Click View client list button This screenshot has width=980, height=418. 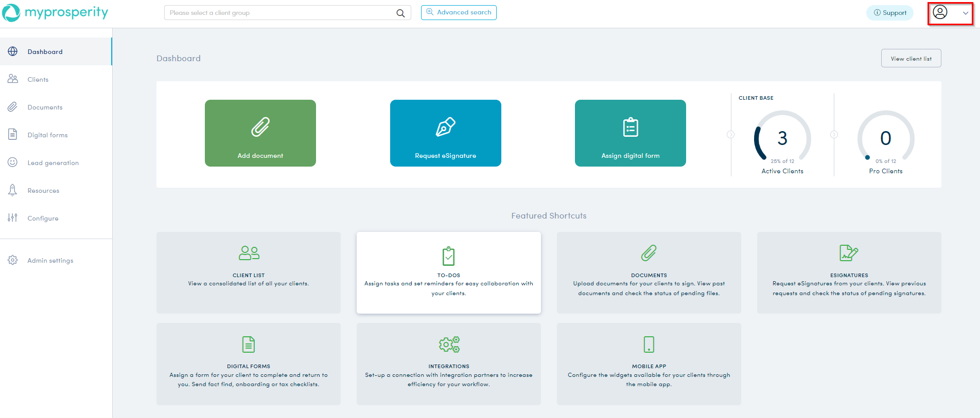[x=911, y=59]
